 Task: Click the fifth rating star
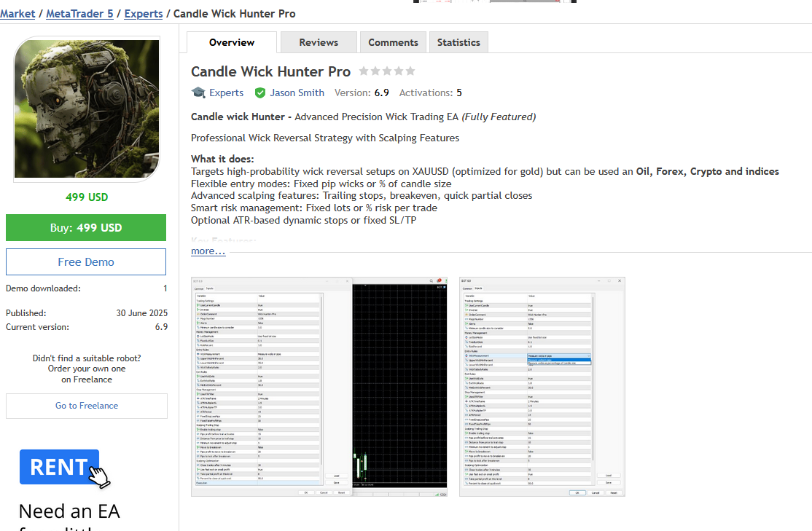[x=410, y=71]
